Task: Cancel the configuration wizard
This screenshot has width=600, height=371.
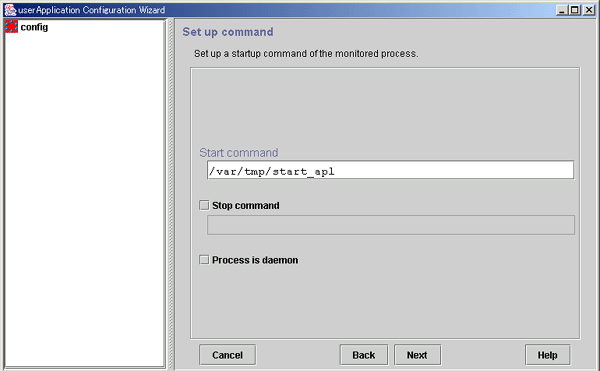Action: point(227,355)
